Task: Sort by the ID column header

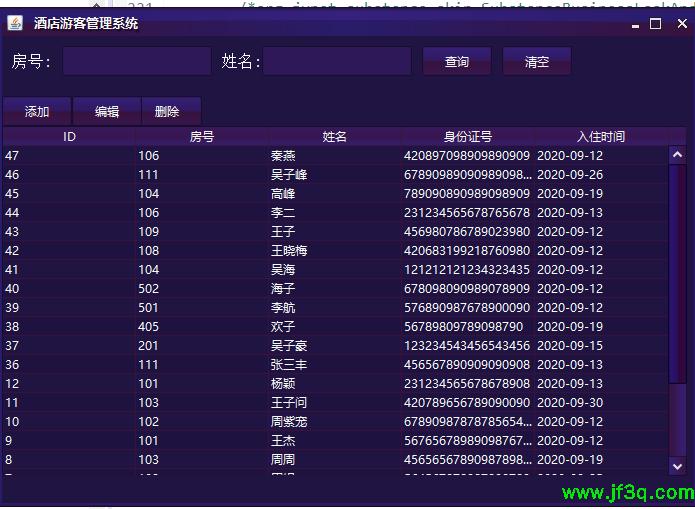Action: 69,137
